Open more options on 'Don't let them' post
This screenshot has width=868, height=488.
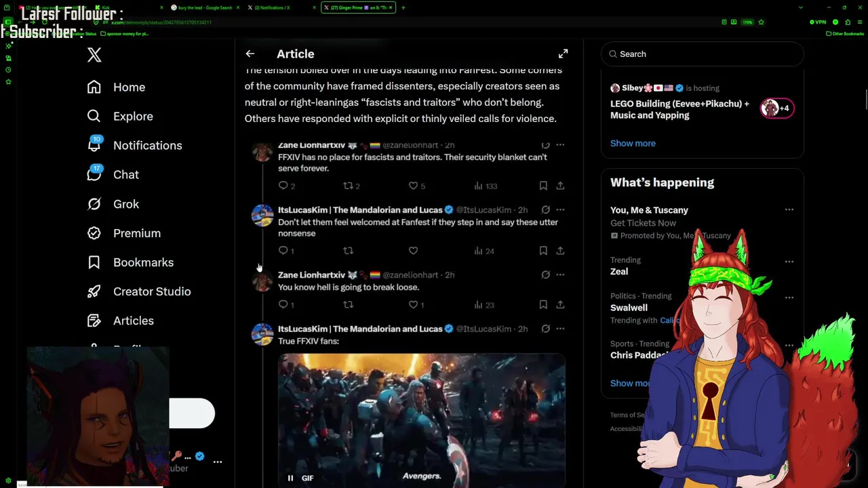[x=560, y=209]
